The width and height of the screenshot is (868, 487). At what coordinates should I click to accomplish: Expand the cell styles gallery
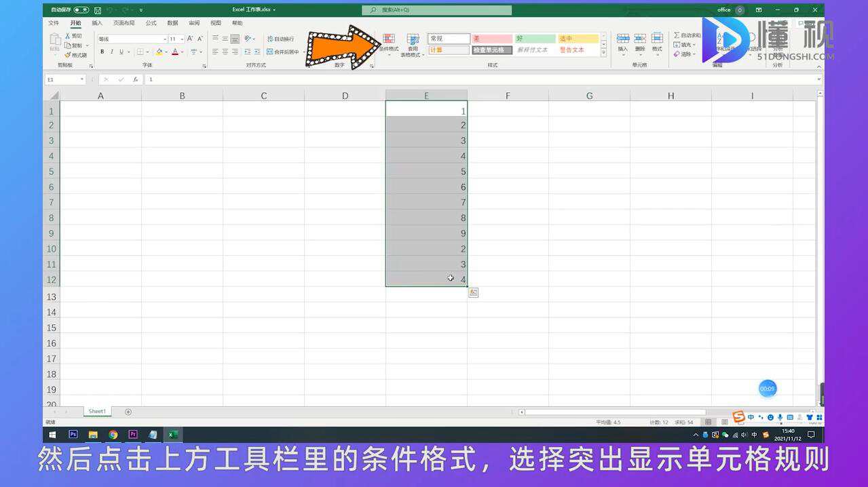[604, 53]
